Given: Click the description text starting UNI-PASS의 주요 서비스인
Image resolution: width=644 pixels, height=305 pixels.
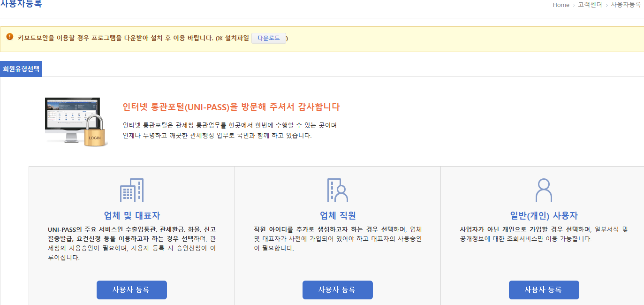Looking at the screenshot, I should 132,244.
